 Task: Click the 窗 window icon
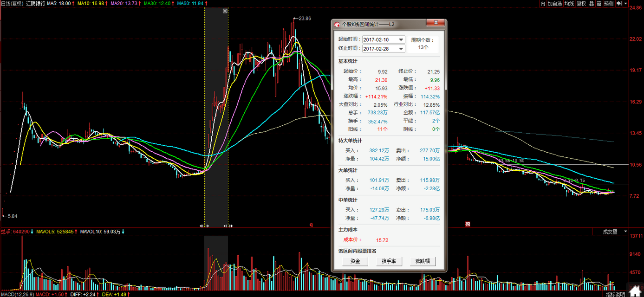point(598,3)
